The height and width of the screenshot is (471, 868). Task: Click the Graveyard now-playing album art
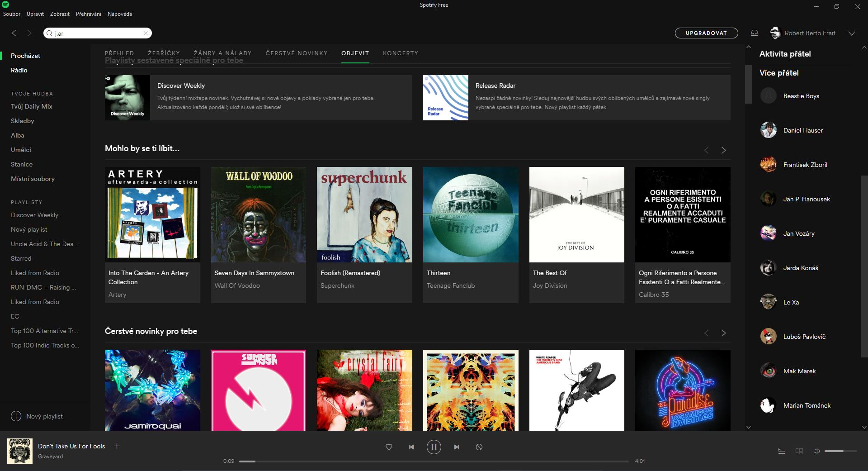click(x=20, y=451)
